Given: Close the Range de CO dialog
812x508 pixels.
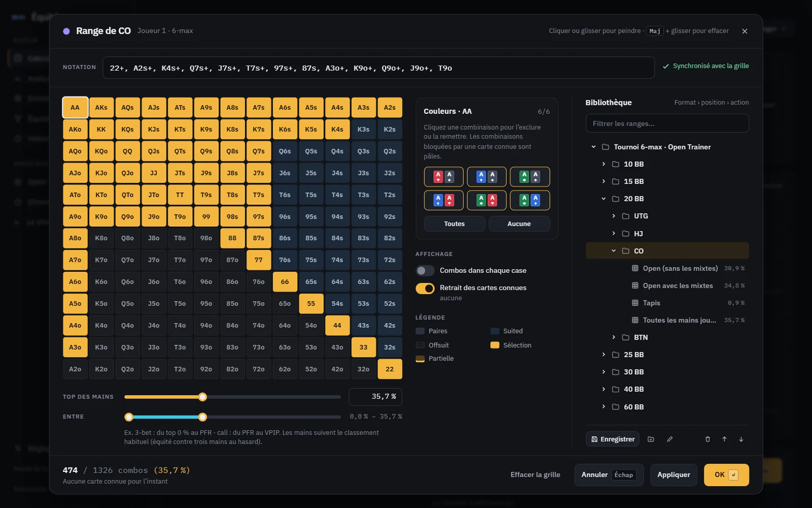Looking at the screenshot, I should [x=745, y=31].
